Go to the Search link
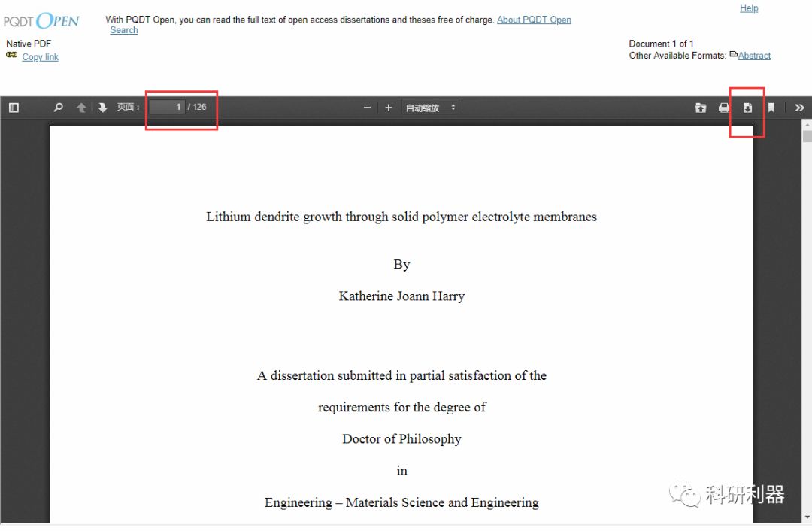812x531 pixels. (124, 30)
